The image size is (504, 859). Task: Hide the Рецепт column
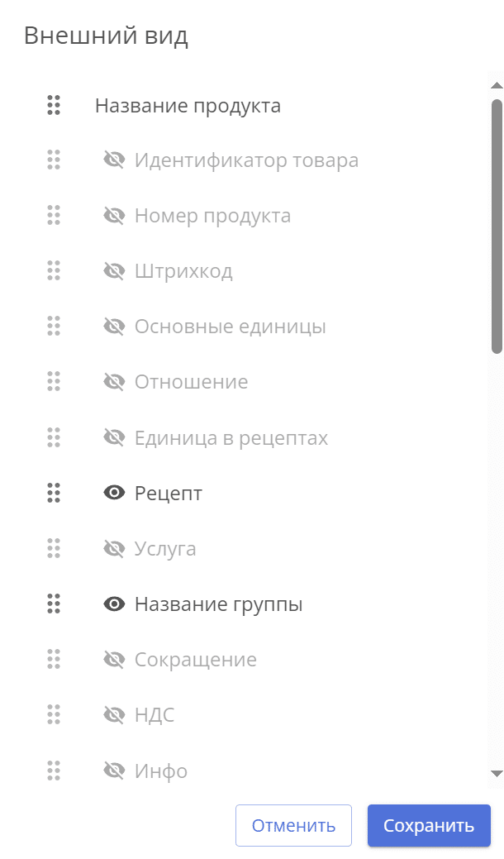pos(114,494)
